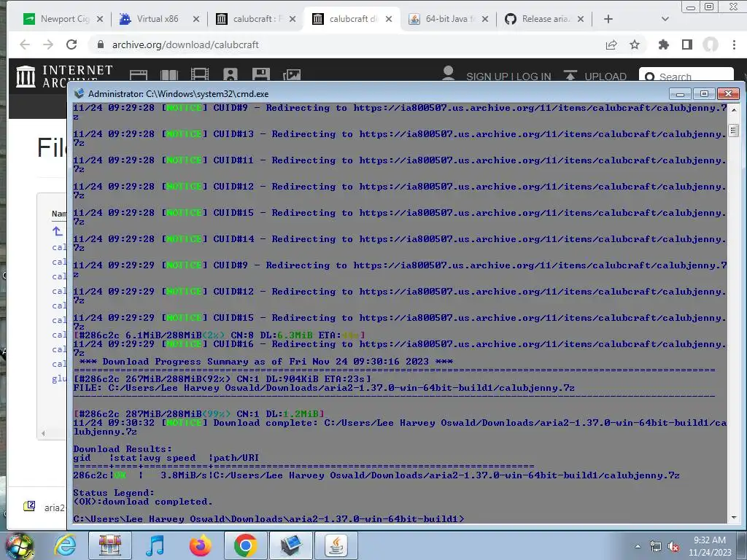Close the 64-bit Java tab
747x560 pixels.
click(484, 19)
